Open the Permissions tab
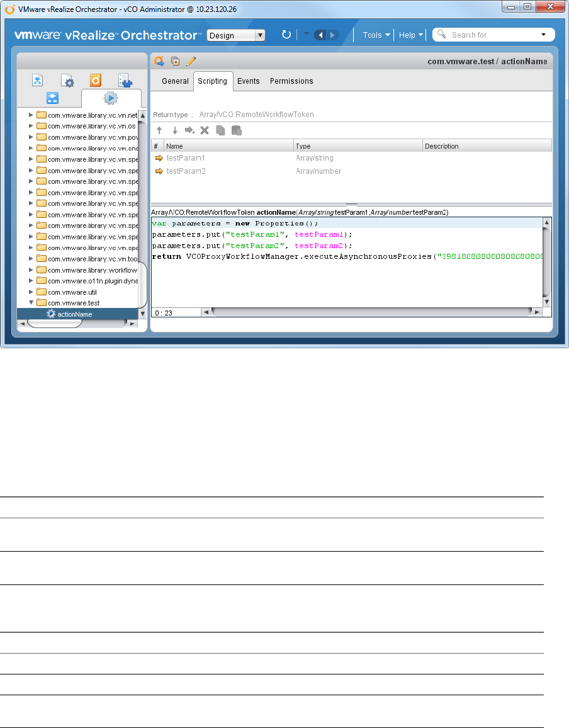569x728 pixels. 291,81
